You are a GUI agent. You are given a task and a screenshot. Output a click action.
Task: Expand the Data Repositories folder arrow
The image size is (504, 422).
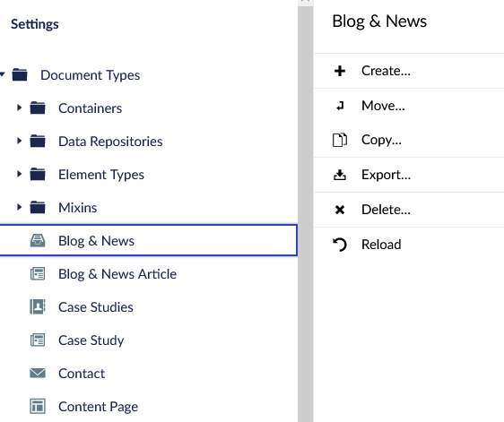[x=20, y=141]
